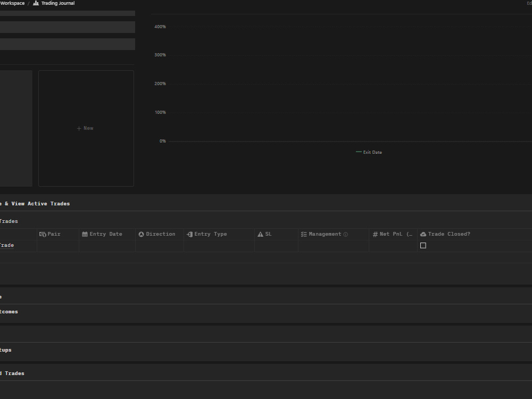This screenshot has width=532, height=399.
Task: Toggle the View Active Trades section heading
Action: 35,204
